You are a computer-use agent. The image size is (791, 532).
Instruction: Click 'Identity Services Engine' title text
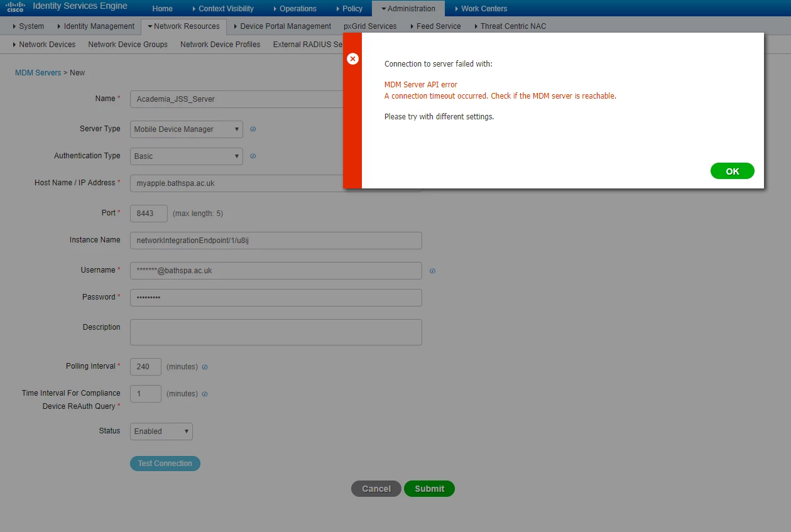(x=80, y=6)
